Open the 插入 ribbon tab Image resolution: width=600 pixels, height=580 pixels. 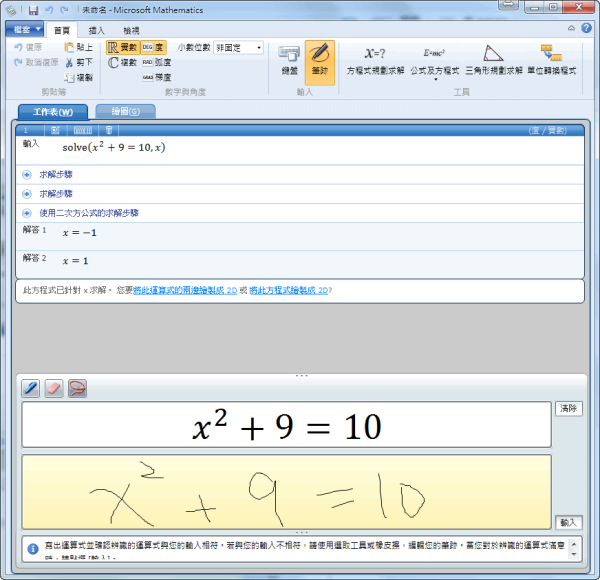tap(97, 31)
